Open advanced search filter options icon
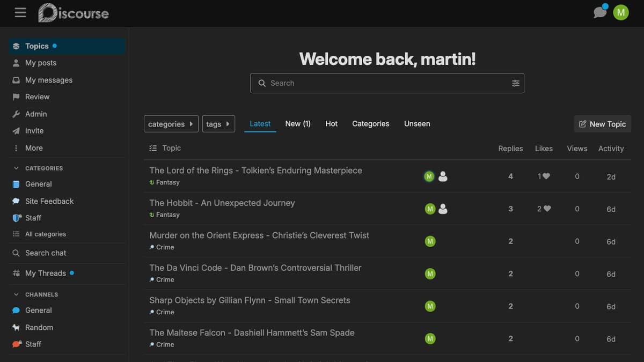Screen dimensions: 644x362 tap(516, 83)
